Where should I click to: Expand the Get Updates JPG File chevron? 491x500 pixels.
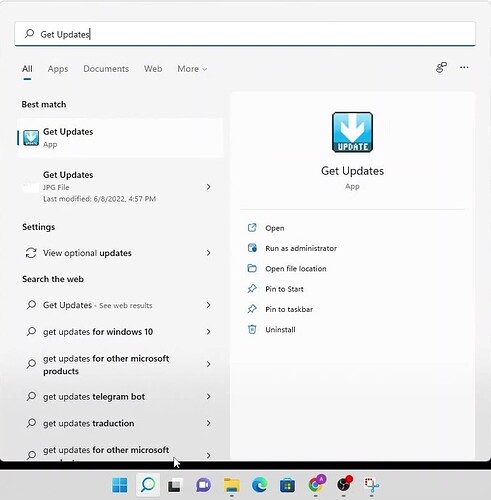[209, 187]
